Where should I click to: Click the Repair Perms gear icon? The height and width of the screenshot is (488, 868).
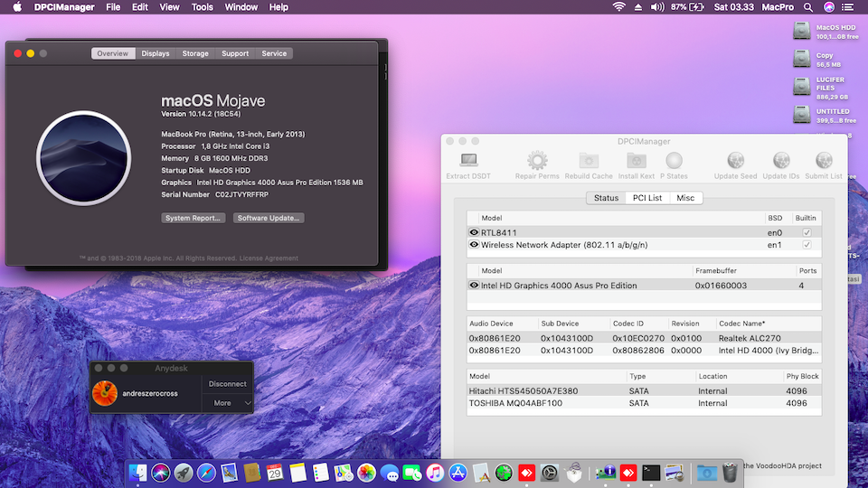(537, 161)
